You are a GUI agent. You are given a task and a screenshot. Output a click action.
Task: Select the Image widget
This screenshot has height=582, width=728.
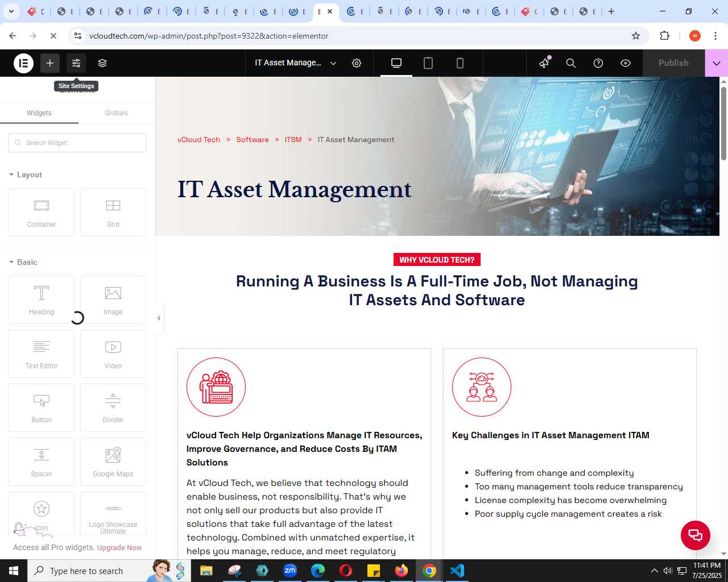(x=113, y=300)
